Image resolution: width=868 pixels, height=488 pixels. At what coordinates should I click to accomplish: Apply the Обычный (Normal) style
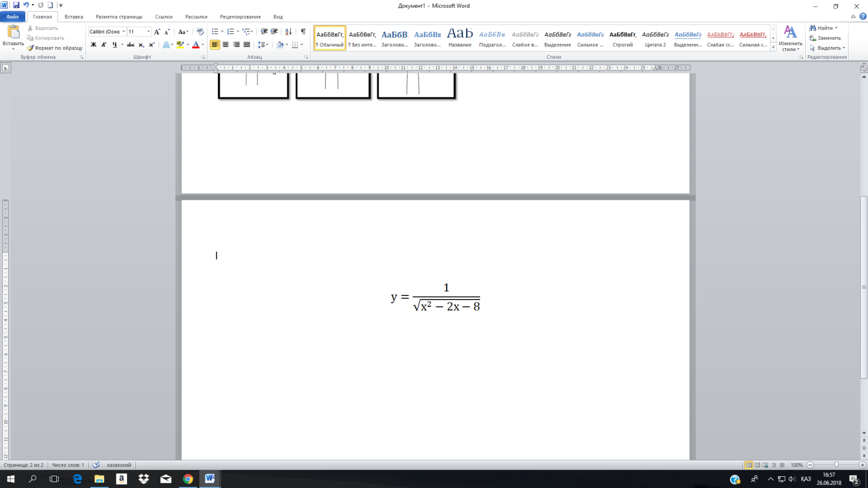coord(330,38)
